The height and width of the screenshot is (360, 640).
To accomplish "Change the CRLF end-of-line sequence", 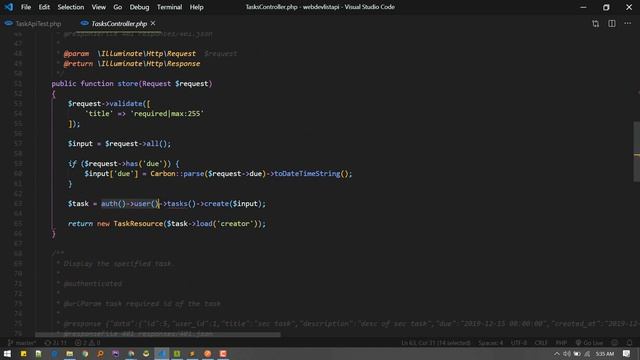I will tap(541, 343).
